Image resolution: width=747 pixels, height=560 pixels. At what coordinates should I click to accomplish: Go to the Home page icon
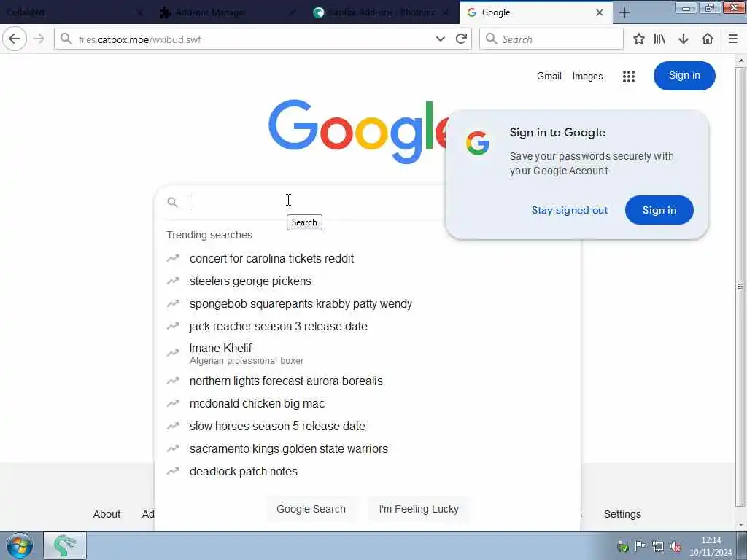[x=708, y=39]
